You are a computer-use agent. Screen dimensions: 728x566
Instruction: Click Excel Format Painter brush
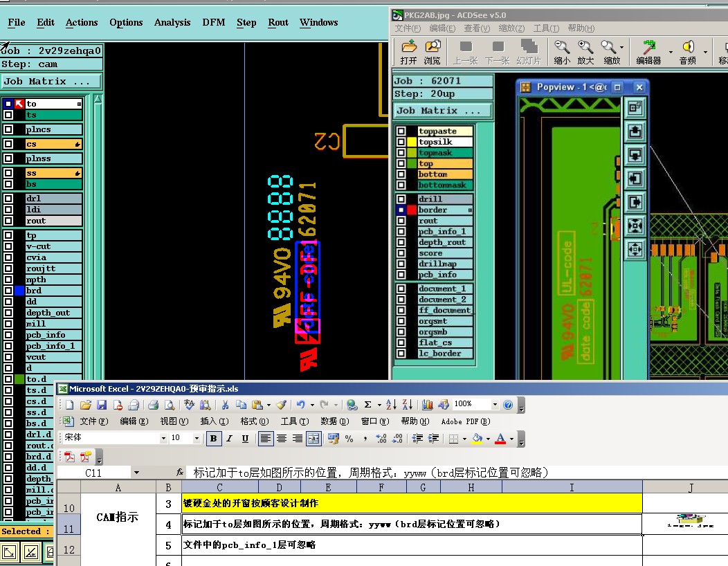(281, 405)
